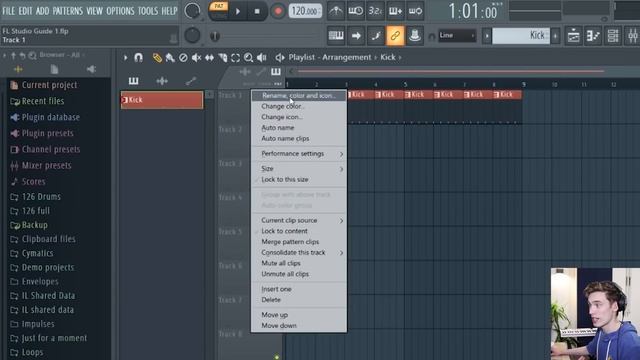Open the HELP menu
Viewport: 640px width, 360px height.
click(169, 11)
